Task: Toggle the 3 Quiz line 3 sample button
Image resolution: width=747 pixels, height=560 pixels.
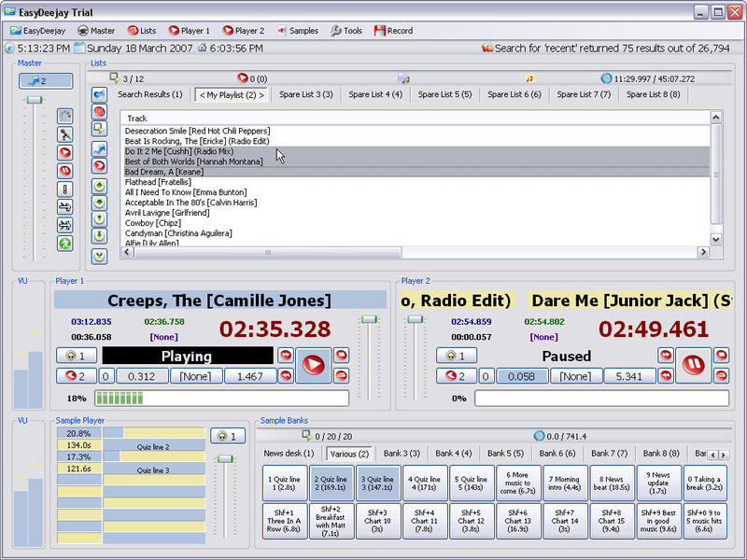Action: pyautogui.click(x=378, y=483)
